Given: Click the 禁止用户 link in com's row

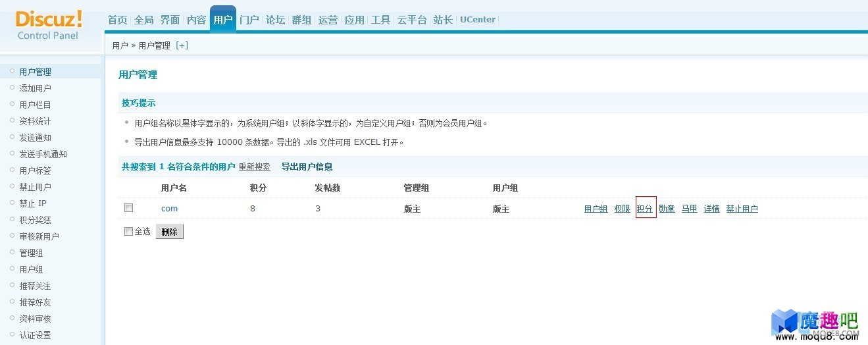Looking at the screenshot, I should tap(742, 209).
